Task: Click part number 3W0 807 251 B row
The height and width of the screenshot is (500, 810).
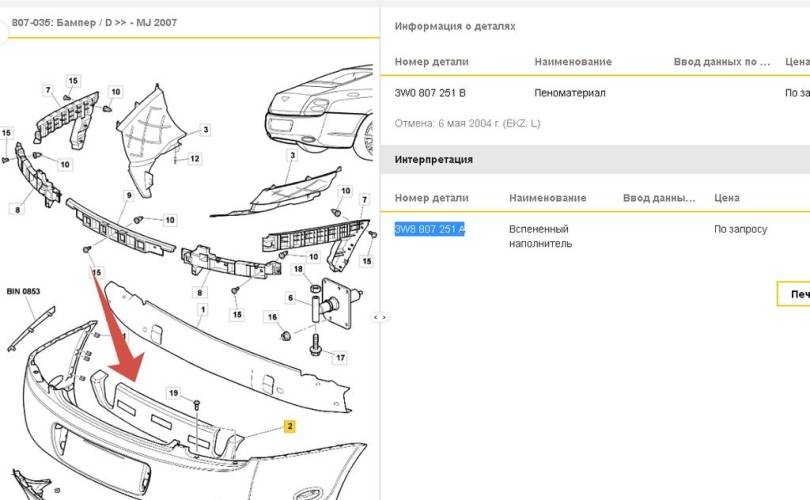Action: pos(595,93)
